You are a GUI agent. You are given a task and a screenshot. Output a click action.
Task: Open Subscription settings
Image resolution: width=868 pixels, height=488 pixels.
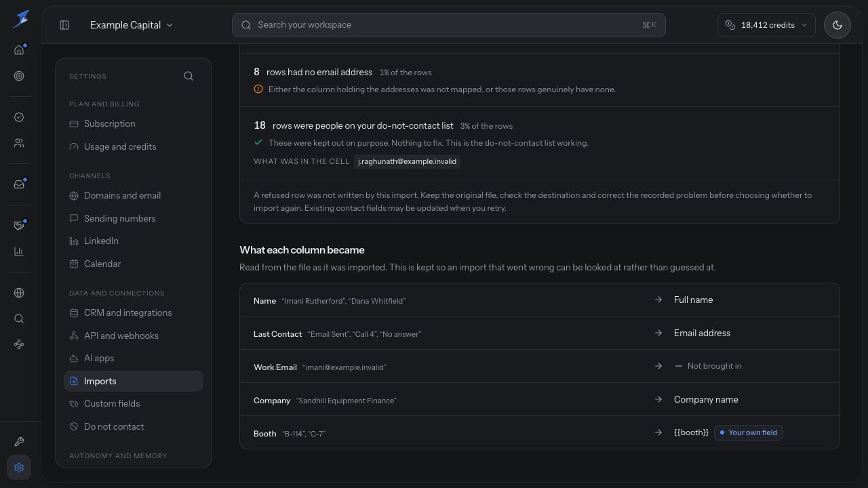[x=134, y=124]
